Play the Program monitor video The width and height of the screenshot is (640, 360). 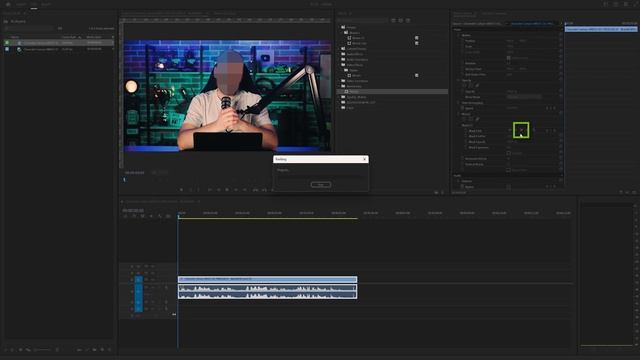[x=227, y=190]
